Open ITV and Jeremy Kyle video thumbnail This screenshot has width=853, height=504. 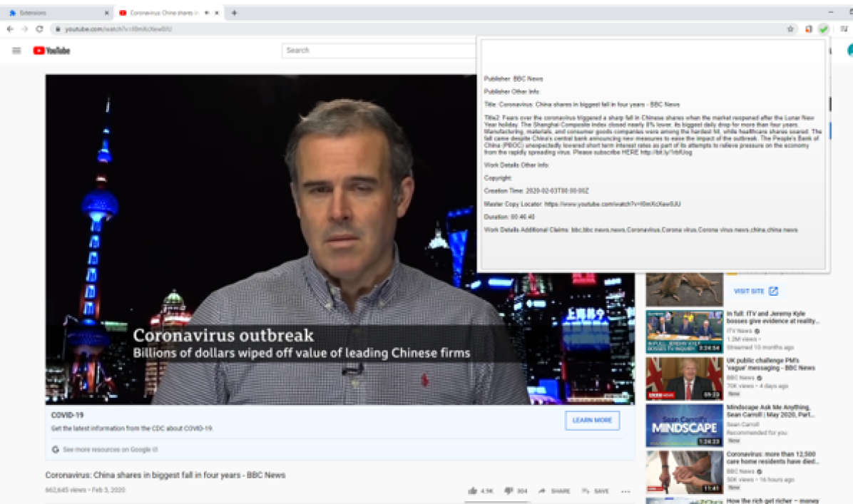click(x=685, y=331)
